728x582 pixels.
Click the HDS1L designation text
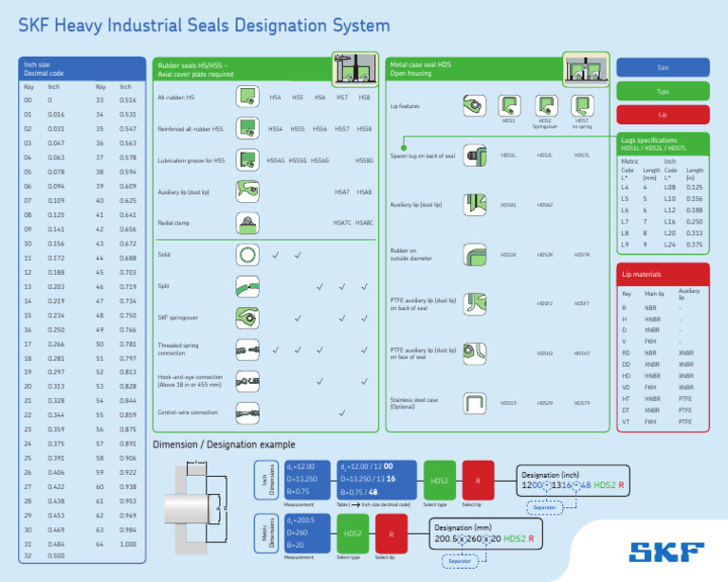(508, 155)
